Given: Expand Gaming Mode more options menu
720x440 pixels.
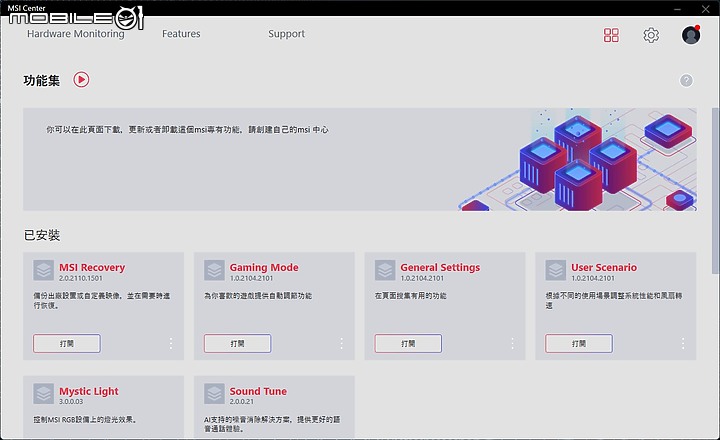Looking at the screenshot, I should pos(342,343).
